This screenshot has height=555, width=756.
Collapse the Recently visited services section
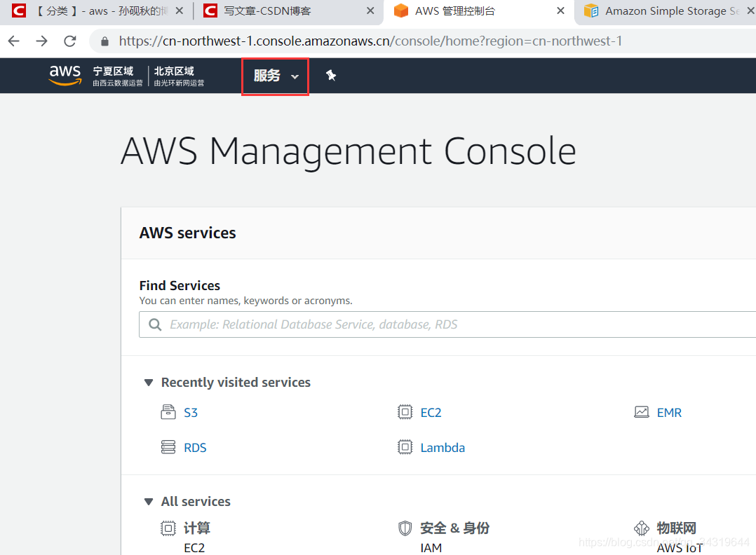(148, 382)
